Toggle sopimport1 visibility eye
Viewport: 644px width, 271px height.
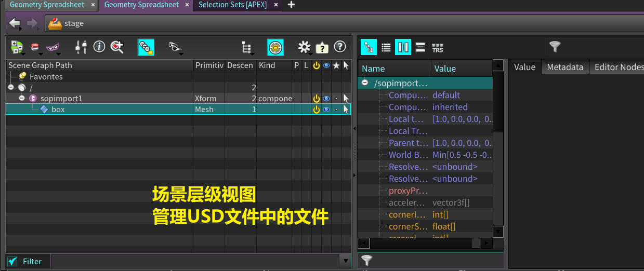coord(326,98)
